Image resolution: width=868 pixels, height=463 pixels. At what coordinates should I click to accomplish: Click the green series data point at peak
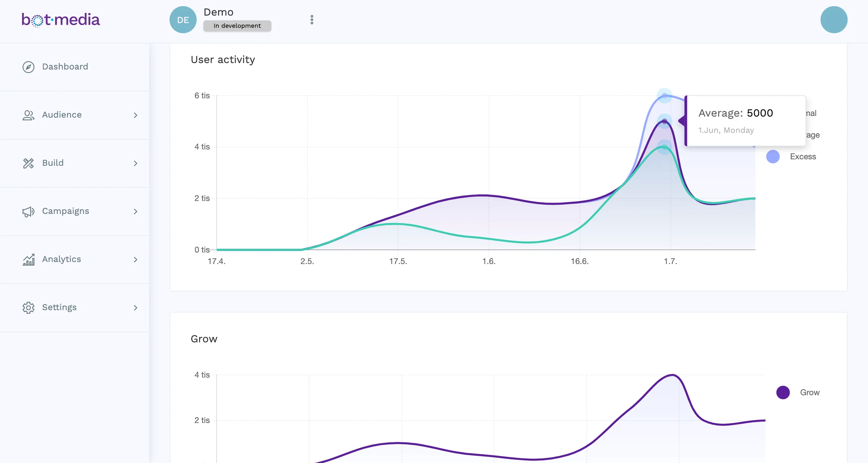pyautogui.click(x=665, y=147)
